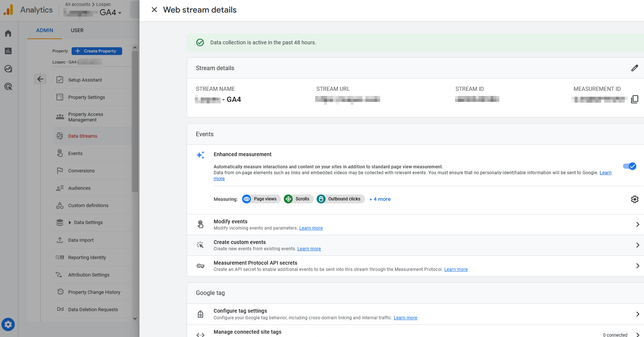Viewport: 644px width, 337px height.
Task: Toggle Enhanced measurement switch off
Action: (630, 166)
